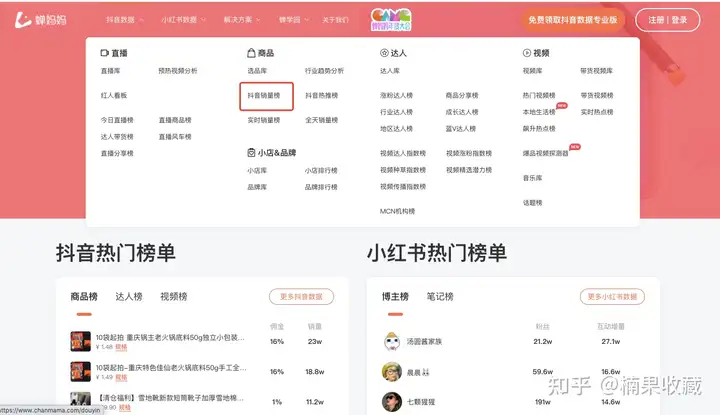
Task: Click product title 雪地靴新款短筒靴子加厚雪地棉
Action: [x=171, y=398]
